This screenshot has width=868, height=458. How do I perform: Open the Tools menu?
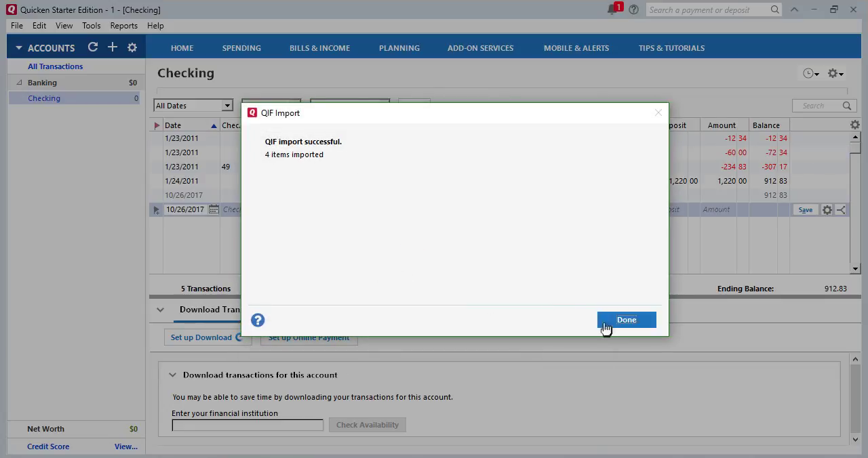(x=92, y=26)
